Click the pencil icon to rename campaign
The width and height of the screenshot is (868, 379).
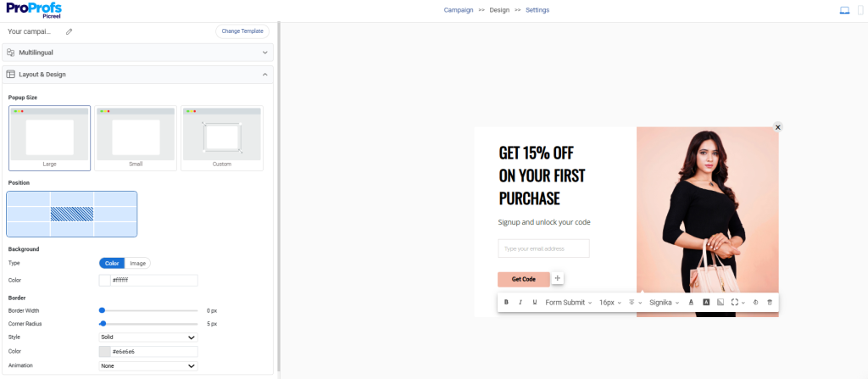point(70,31)
